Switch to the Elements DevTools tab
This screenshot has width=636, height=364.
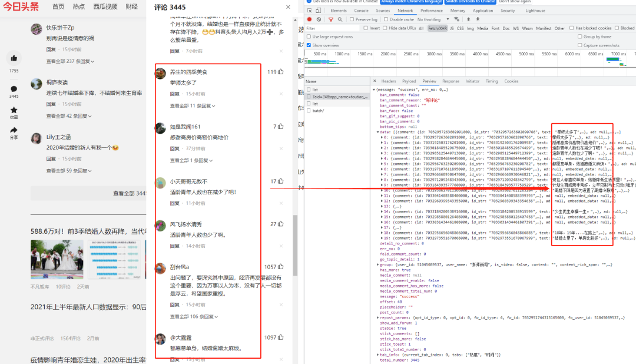[x=338, y=11]
